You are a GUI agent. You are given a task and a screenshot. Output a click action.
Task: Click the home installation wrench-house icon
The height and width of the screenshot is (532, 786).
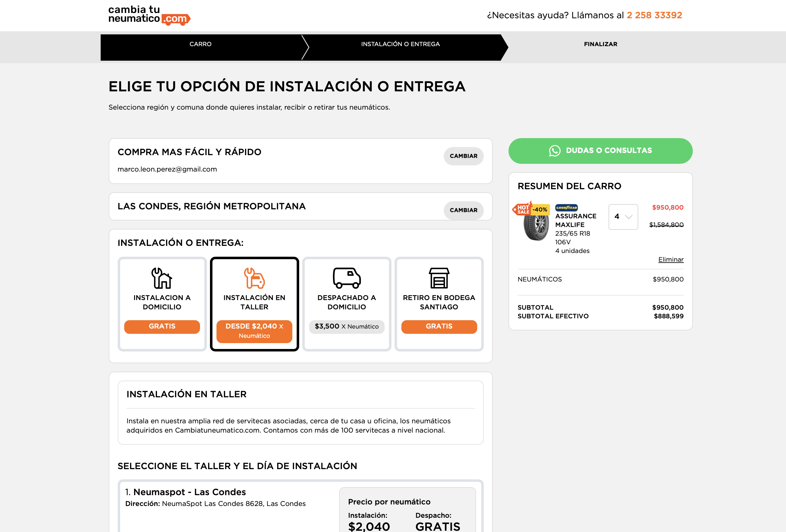162,278
